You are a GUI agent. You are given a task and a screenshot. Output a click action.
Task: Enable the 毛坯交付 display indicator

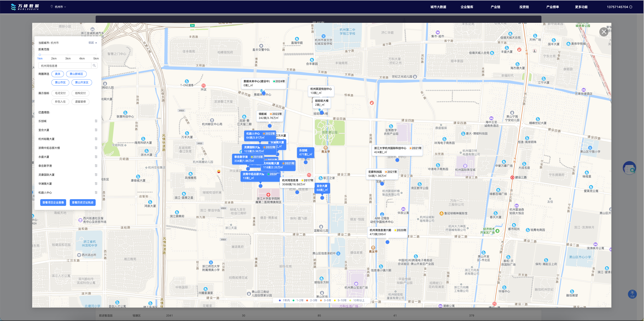60,93
